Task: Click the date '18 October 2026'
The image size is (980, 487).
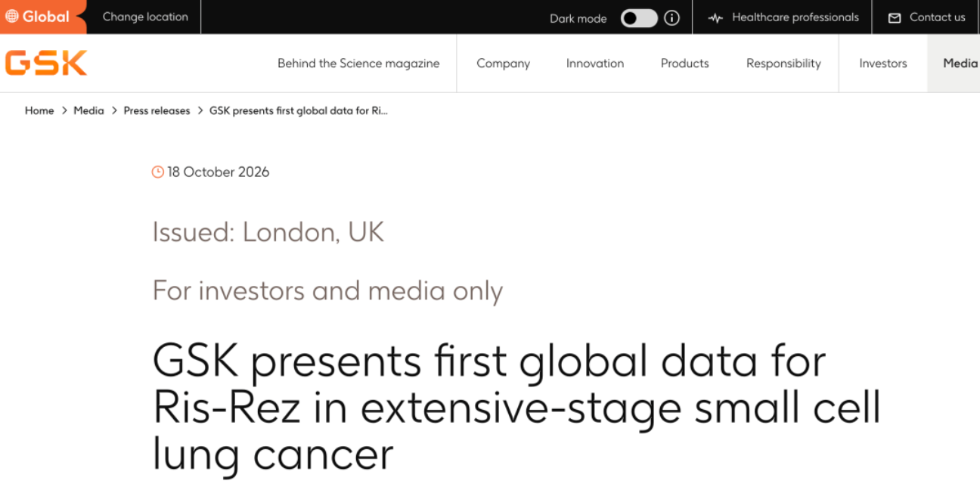Action: pyautogui.click(x=219, y=172)
